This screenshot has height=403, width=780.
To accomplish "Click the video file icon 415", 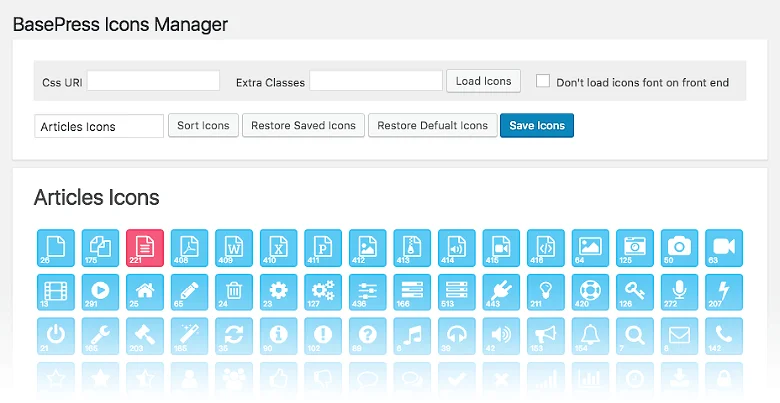I will 501,248.
